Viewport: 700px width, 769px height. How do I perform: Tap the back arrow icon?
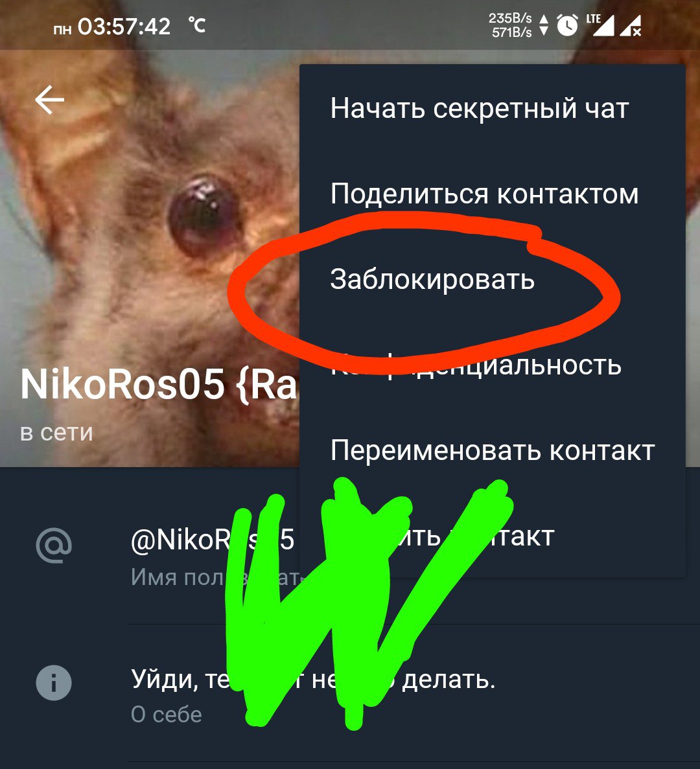tap(49, 100)
